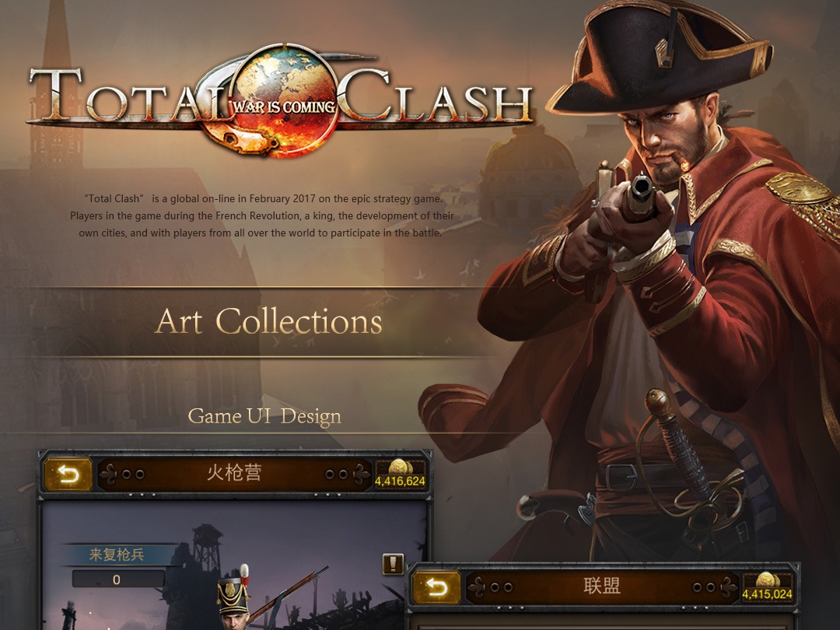Click the Art Collections heading banner

click(268, 321)
